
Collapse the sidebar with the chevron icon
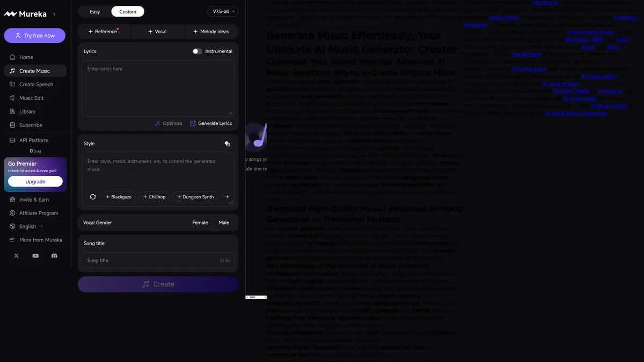point(54,14)
